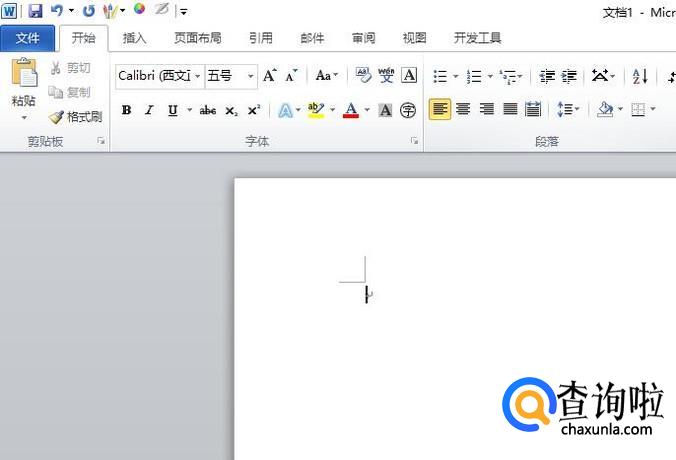
Task: Apply yellow text highlight color
Action: click(316, 110)
